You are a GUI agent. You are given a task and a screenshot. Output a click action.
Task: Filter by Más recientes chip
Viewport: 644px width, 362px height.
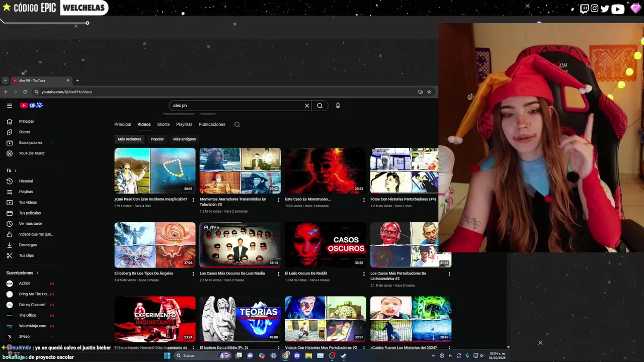(x=129, y=139)
